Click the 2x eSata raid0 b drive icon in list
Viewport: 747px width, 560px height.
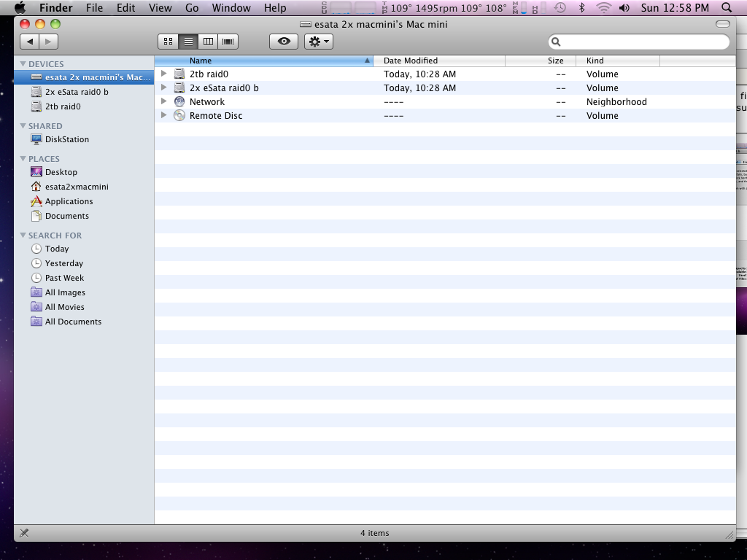(179, 87)
